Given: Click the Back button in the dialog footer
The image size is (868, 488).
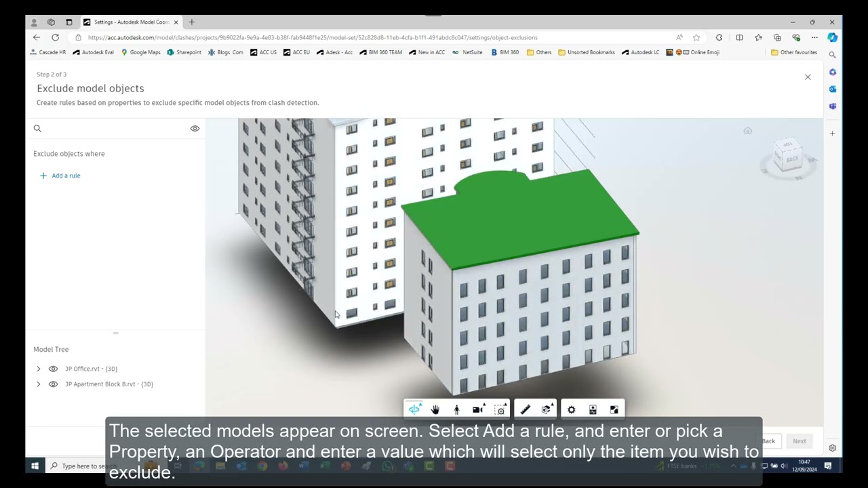Looking at the screenshot, I should click(x=768, y=441).
